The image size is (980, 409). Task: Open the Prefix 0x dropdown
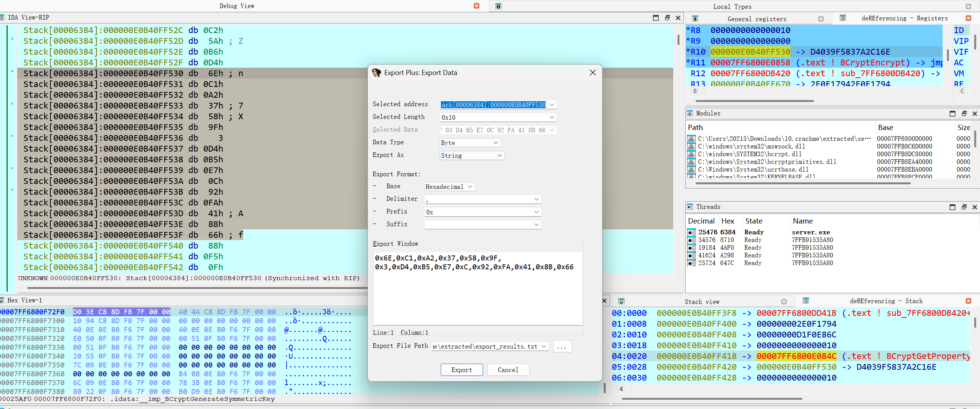point(537,212)
